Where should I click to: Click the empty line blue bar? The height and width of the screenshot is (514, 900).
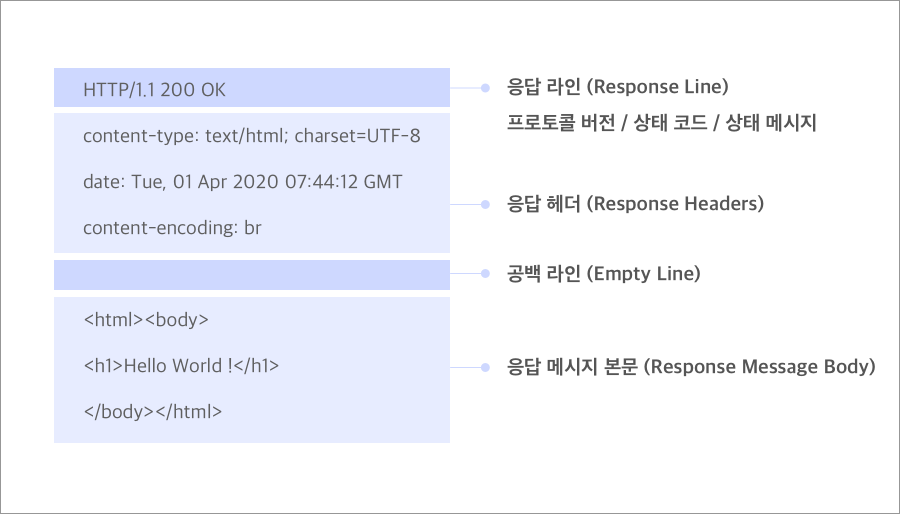click(252, 275)
